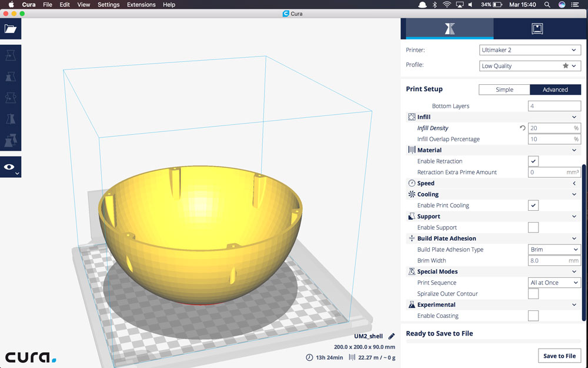Screen dimensions: 588x368
Task: Switch Print Setup to Advanced mode
Action: [556, 89]
